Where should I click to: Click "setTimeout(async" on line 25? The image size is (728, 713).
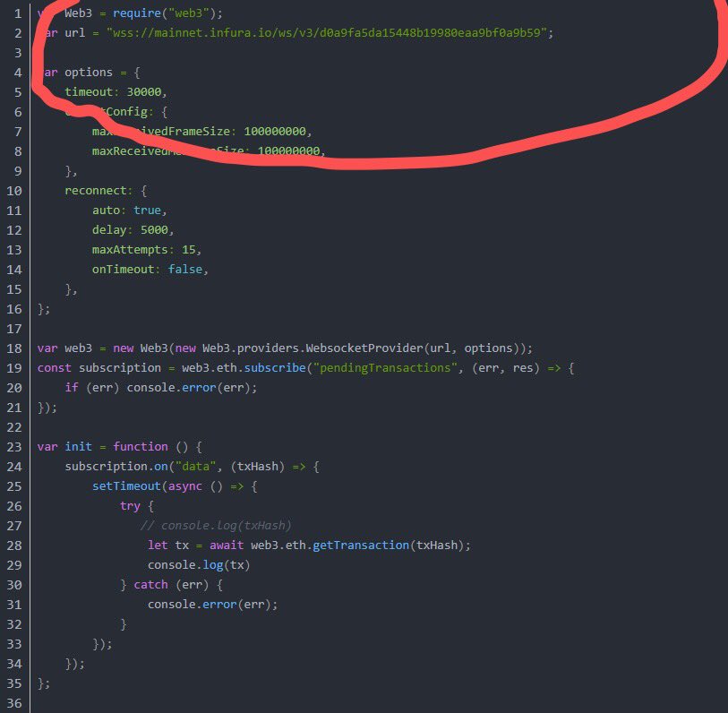tap(147, 486)
